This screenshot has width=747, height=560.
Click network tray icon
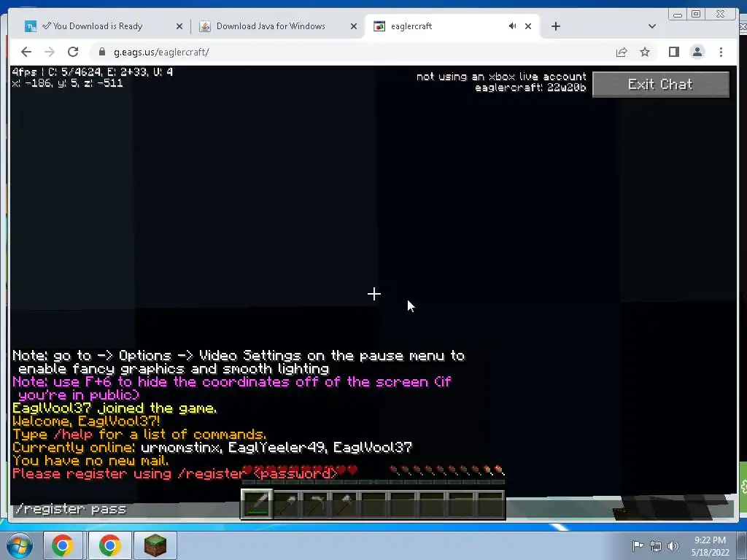tap(656, 545)
